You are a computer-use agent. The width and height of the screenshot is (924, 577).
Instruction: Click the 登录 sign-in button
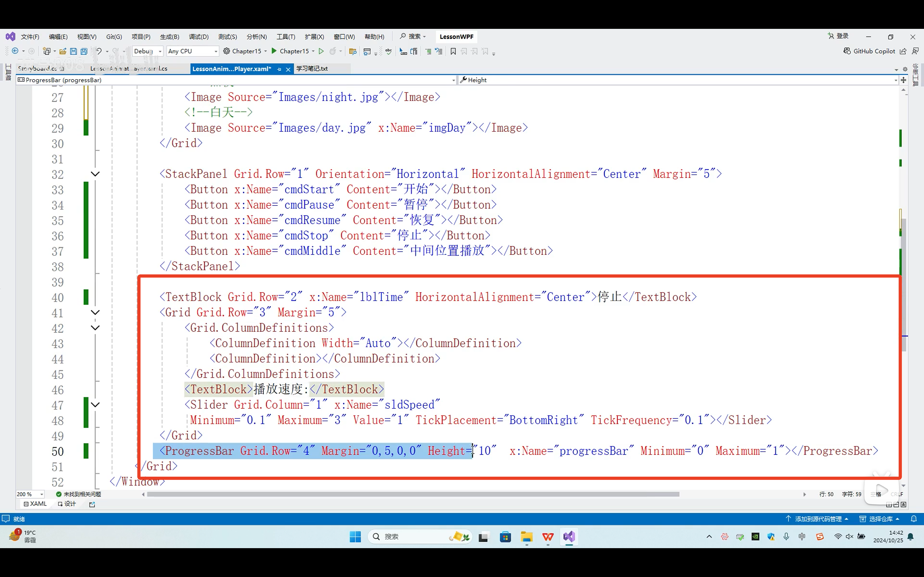coord(838,36)
